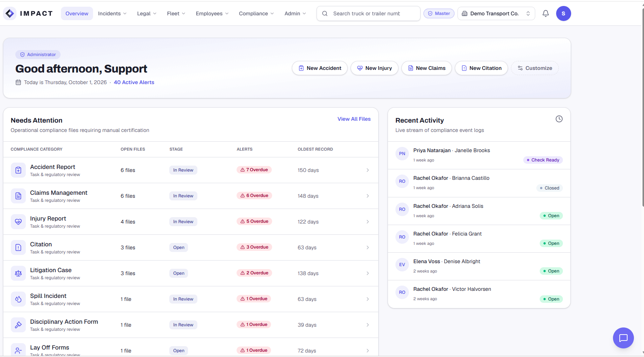Click the New Citation button
Screen dimensions: 644x357
click(x=481, y=68)
